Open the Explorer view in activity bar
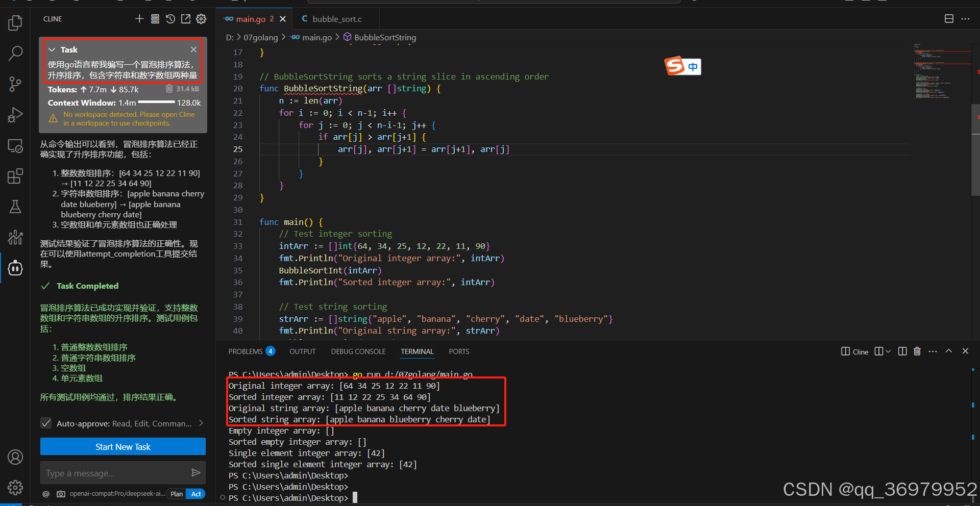Screen dimensions: 980x506 [15, 22]
